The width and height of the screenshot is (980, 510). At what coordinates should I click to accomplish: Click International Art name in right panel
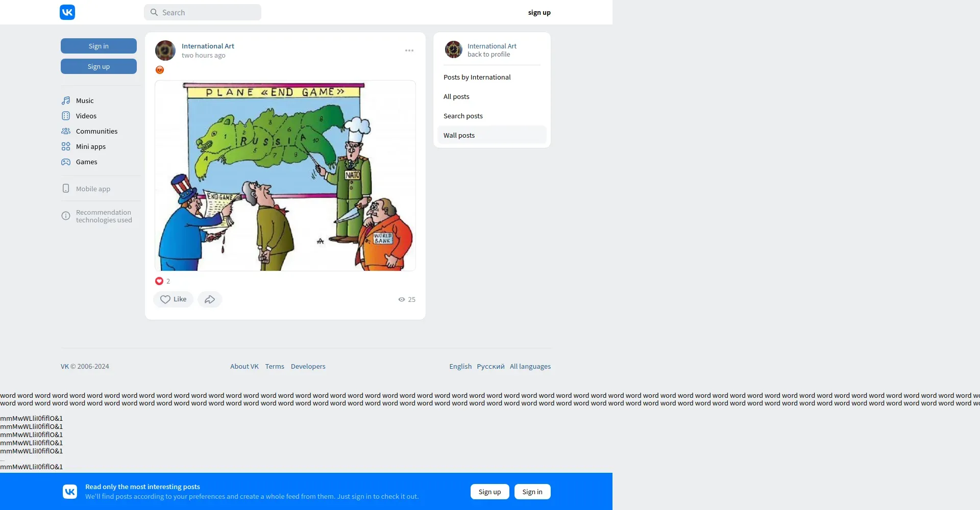click(x=492, y=46)
